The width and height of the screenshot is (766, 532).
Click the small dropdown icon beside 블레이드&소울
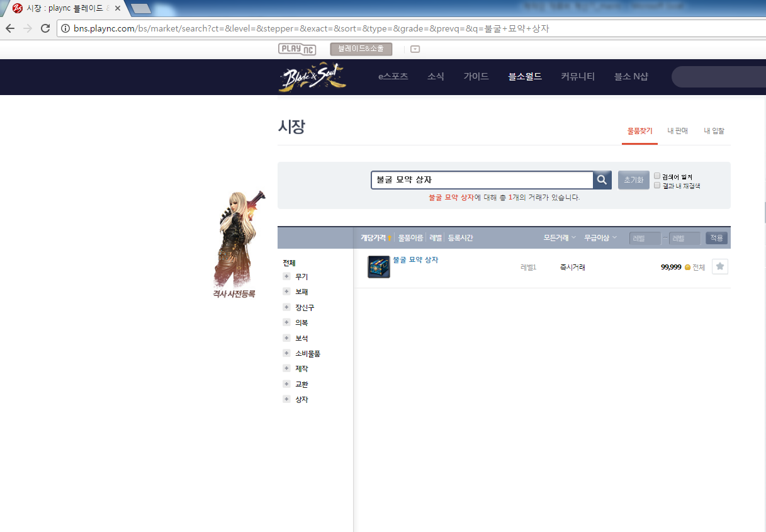tap(415, 49)
